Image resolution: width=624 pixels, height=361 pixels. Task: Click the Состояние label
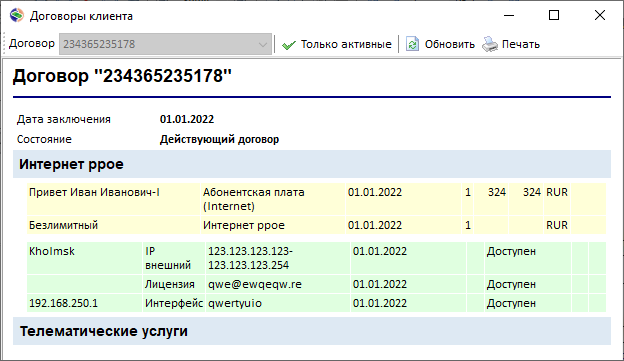pos(44,139)
